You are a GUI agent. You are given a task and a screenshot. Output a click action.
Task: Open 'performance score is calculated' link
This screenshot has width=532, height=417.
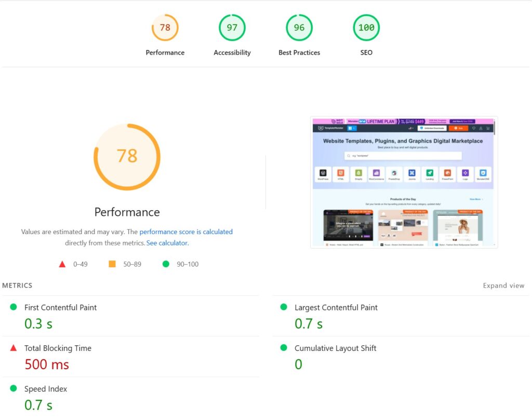pyautogui.click(x=186, y=231)
